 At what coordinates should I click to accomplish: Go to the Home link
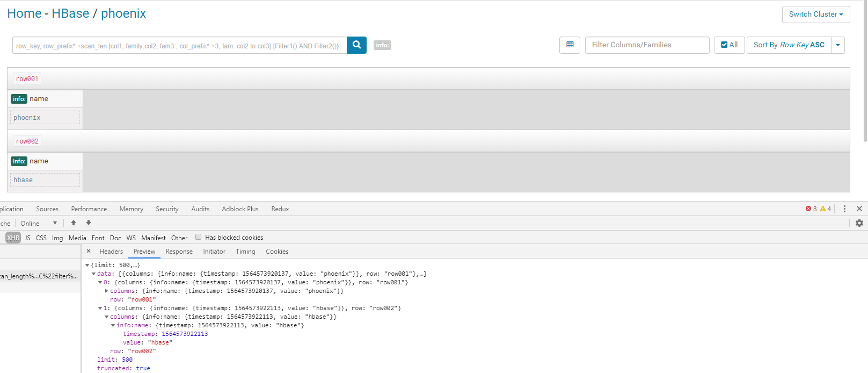[x=24, y=13]
